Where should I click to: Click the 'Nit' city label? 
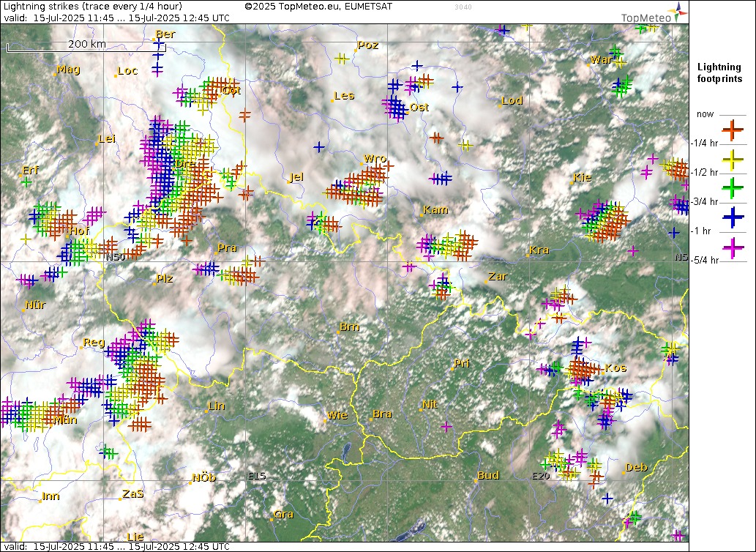tap(430, 404)
